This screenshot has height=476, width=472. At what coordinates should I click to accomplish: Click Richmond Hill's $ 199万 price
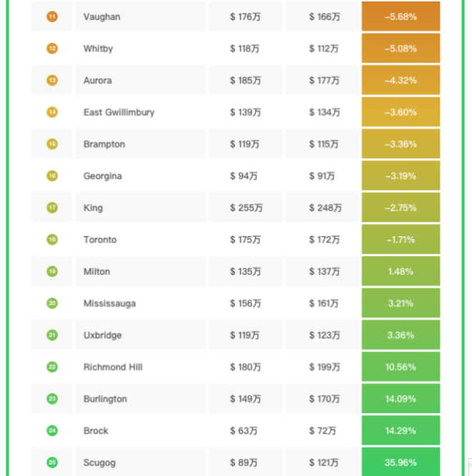pyautogui.click(x=324, y=367)
